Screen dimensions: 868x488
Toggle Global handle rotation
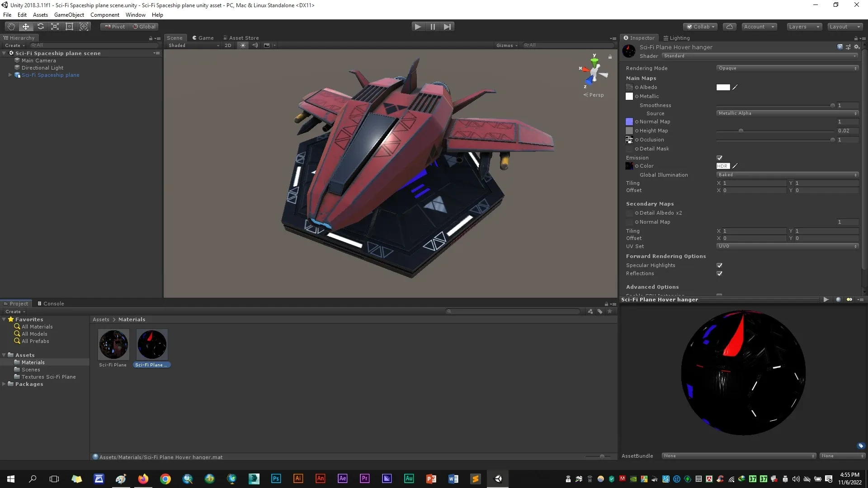(144, 27)
